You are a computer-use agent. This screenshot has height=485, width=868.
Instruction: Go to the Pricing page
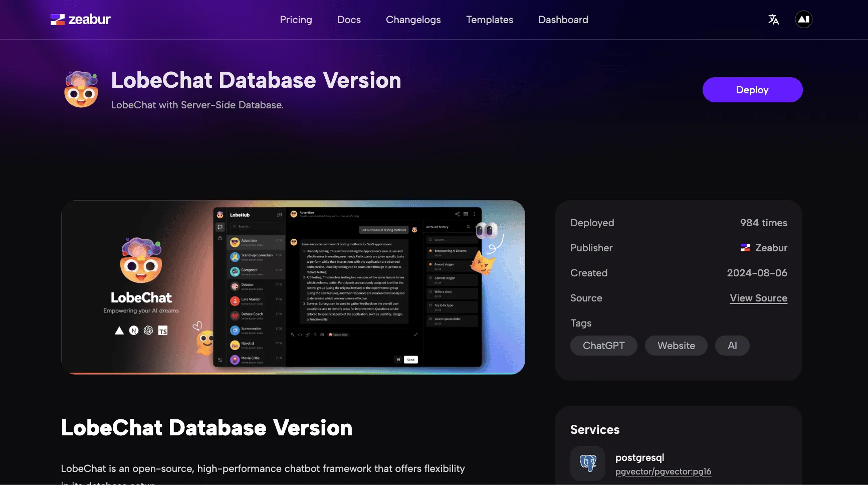coord(296,20)
